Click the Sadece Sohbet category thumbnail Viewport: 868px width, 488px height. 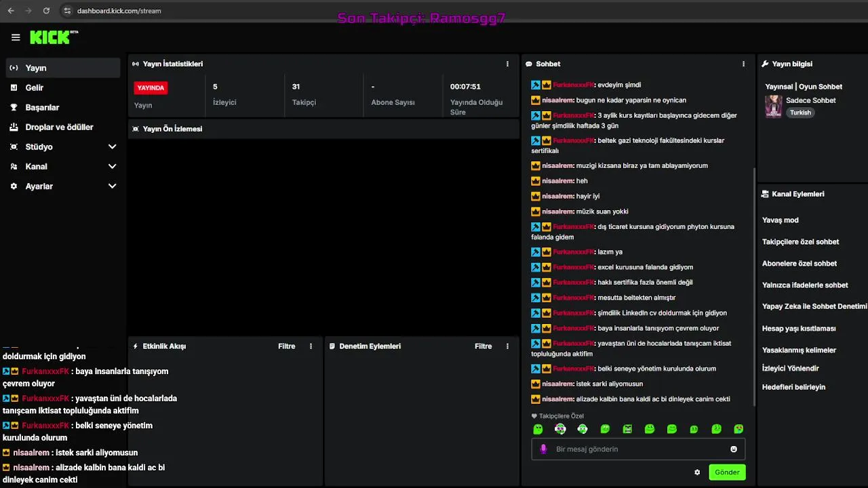tap(773, 106)
